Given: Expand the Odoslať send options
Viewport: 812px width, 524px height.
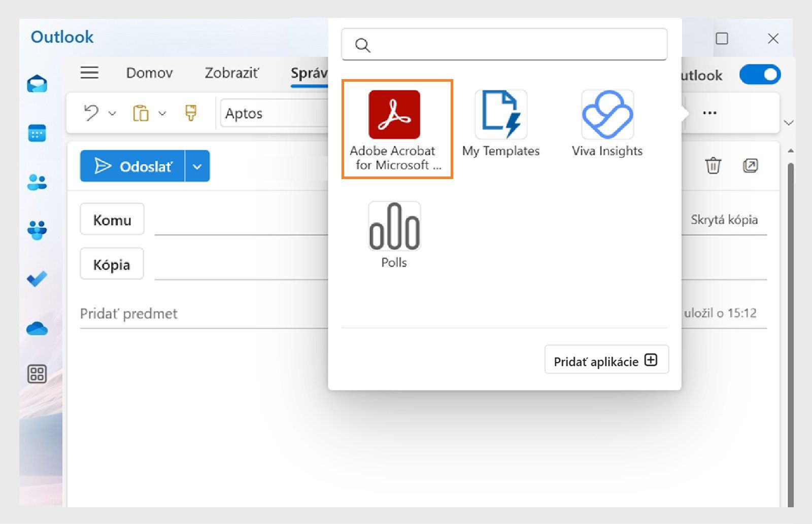Looking at the screenshot, I should point(198,165).
